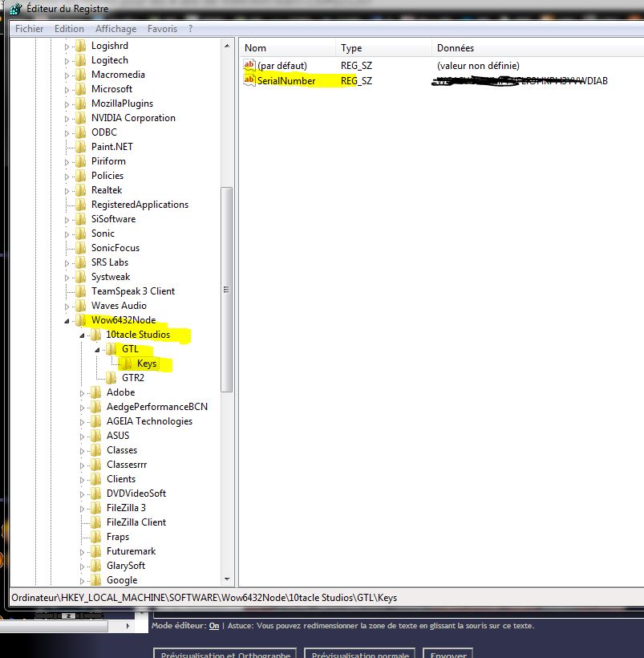Click the SerialNumber string value icon
This screenshot has width=644, height=658.
(249, 80)
